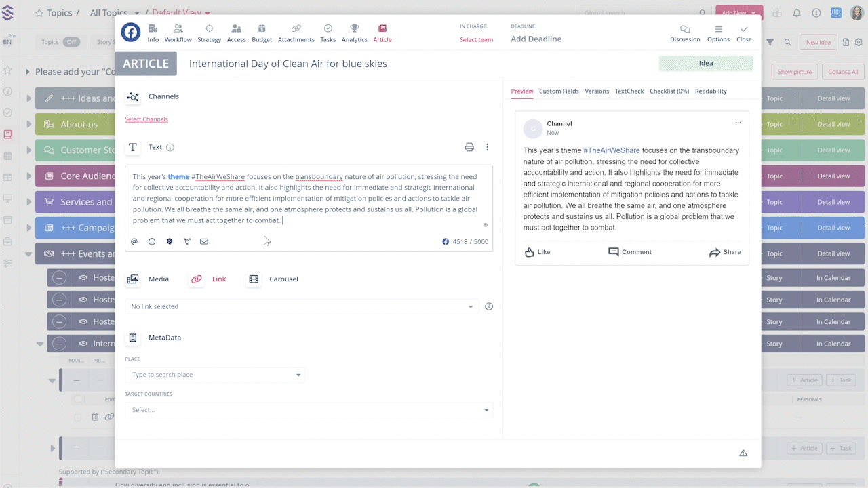The height and width of the screenshot is (488, 868).
Task: Expand the Target Countries dropdown
Action: pos(309,410)
